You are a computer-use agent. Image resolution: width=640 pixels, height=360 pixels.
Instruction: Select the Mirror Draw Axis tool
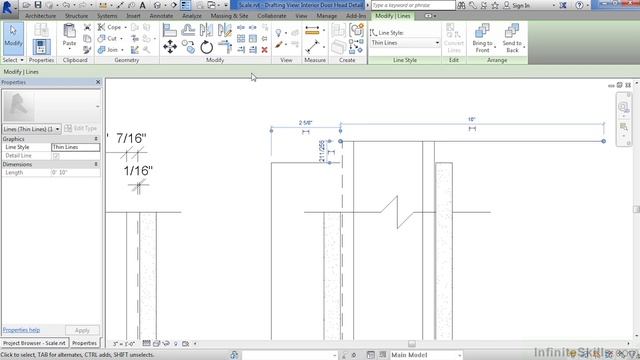[224, 30]
